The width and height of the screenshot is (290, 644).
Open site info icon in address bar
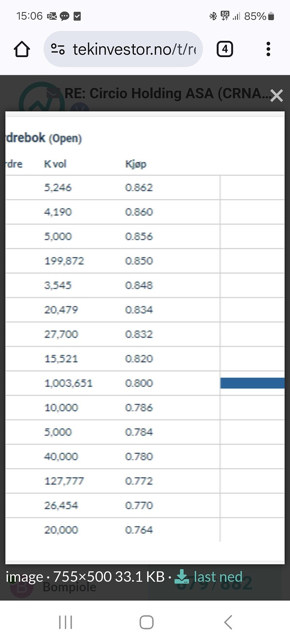pos(58,49)
